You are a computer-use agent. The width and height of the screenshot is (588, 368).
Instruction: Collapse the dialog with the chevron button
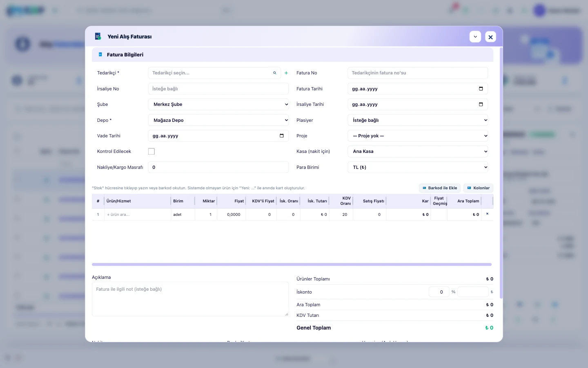click(x=475, y=37)
